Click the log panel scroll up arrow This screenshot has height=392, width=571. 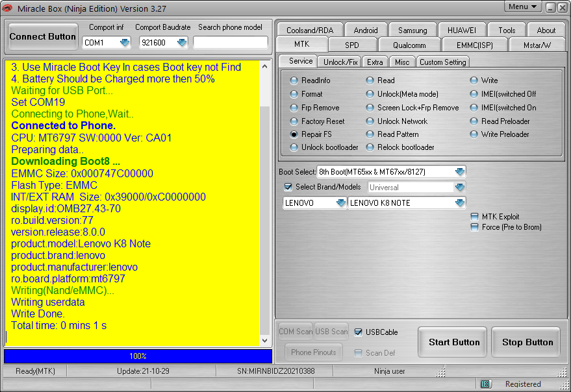click(265, 66)
